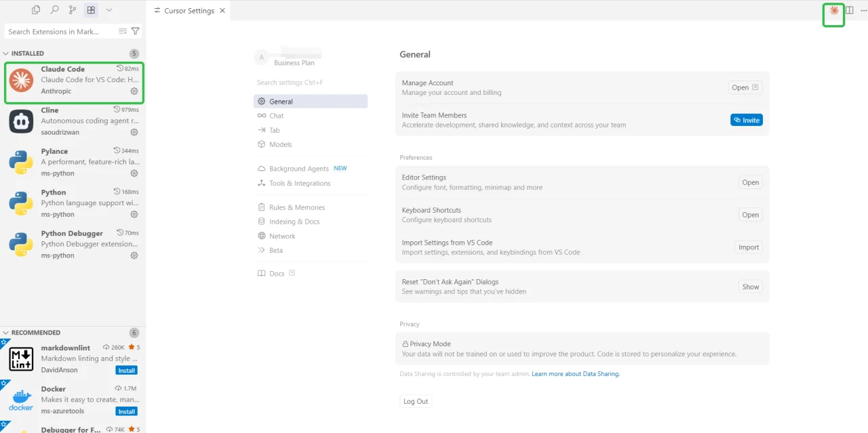Click Show for hidden dialogs reset

pyautogui.click(x=751, y=287)
